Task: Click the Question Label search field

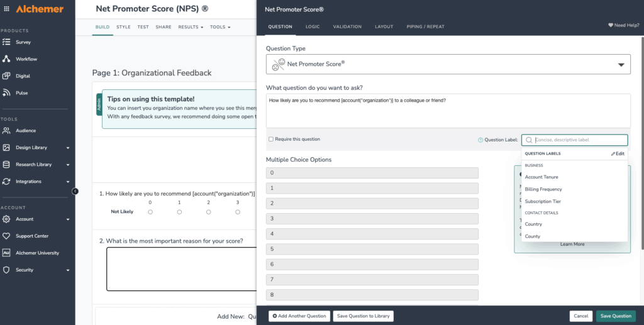Action: coord(575,140)
